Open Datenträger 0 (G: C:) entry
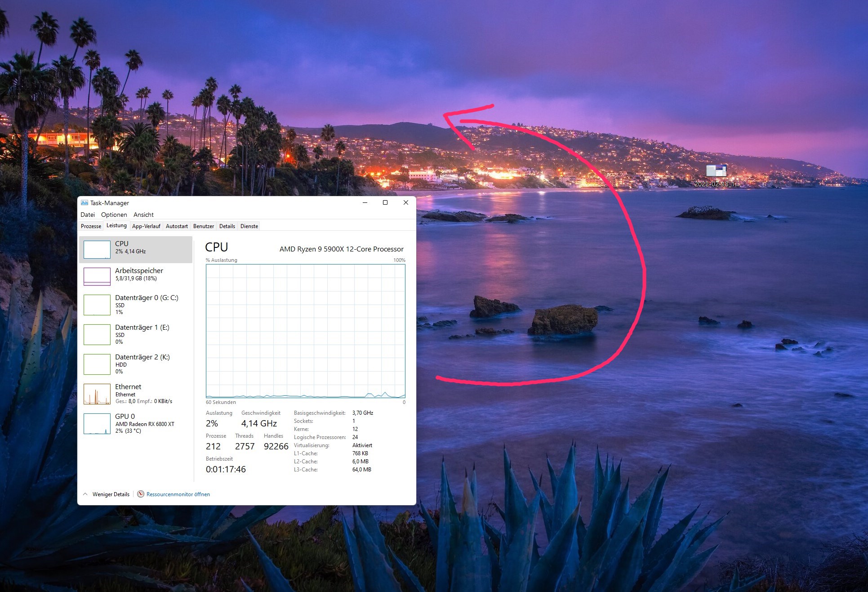Screen dimensions: 868x592 tap(136, 305)
